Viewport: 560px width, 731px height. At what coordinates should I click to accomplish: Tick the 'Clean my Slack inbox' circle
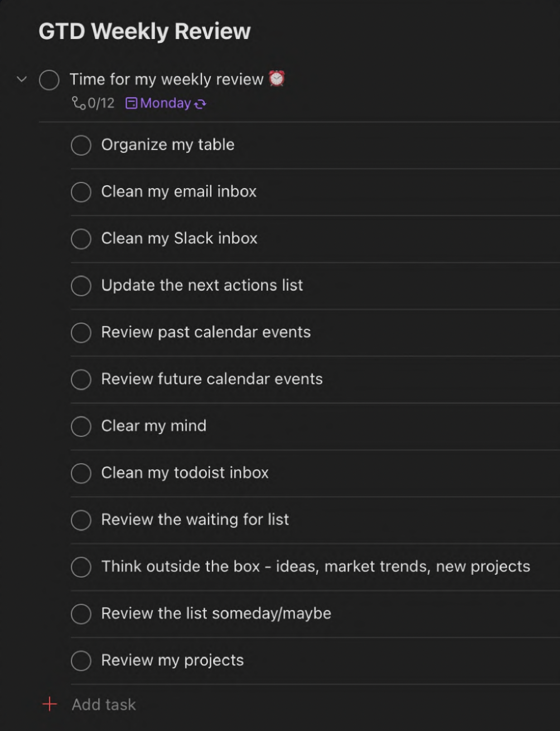[x=81, y=239]
